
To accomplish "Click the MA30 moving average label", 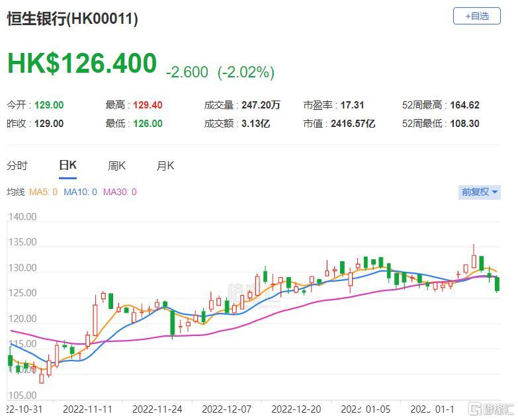I will coord(120,192).
